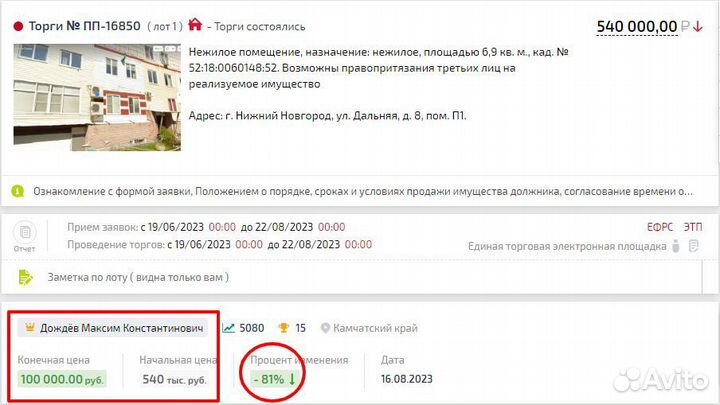
Task: Click the price 540 000,00
Action: point(637,27)
